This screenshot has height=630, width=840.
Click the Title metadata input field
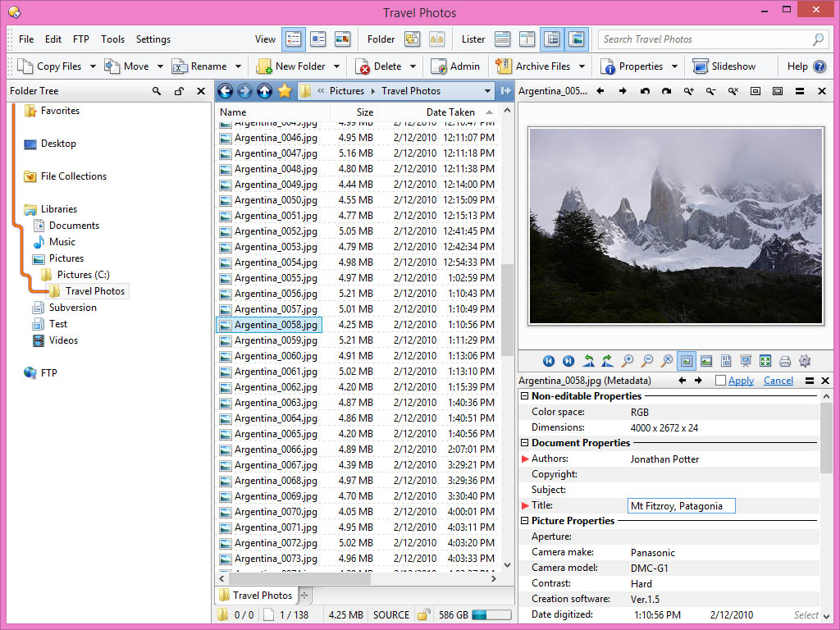point(681,506)
